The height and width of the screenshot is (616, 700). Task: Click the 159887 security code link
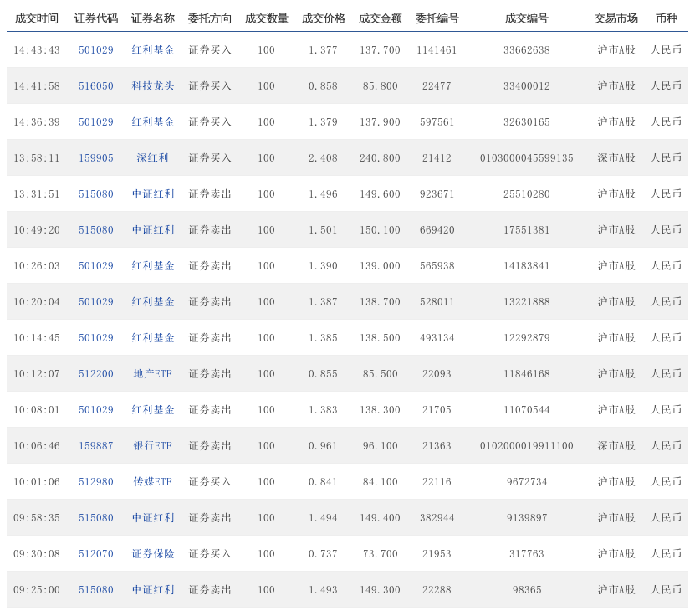pos(96,445)
